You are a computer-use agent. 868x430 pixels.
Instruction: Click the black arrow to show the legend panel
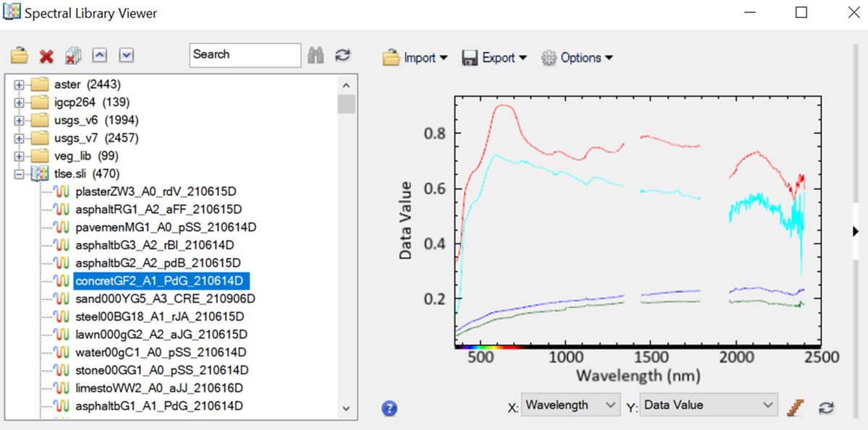coord(856,232)
